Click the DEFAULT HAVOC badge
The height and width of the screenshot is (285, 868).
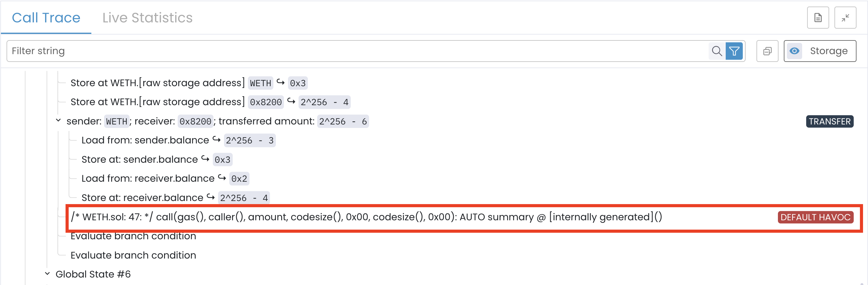815,217
